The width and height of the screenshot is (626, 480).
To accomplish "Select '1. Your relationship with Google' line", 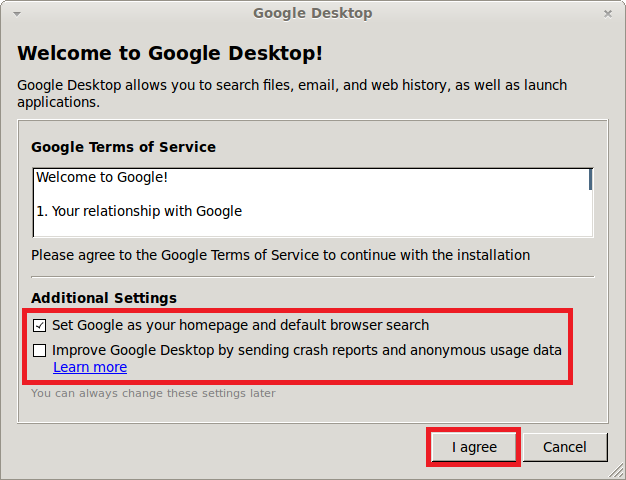I will 139,211.
